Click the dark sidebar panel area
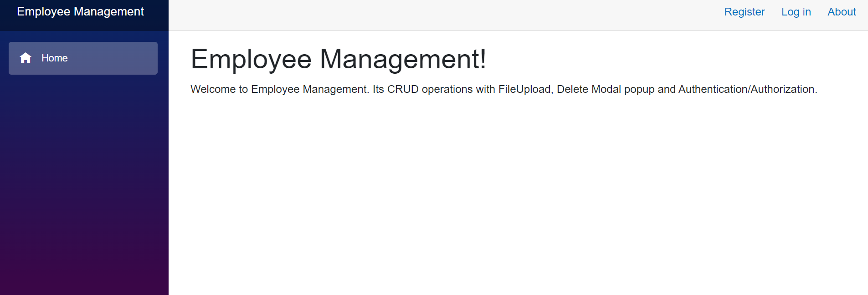Viewport: 868px width, 295px height. (84, 182)
